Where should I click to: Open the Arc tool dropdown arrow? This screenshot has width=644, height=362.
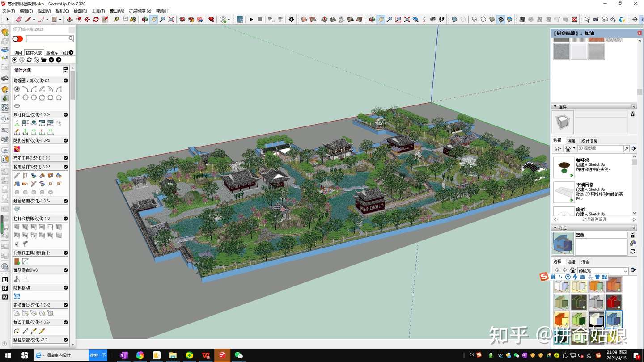coord(47,20)
